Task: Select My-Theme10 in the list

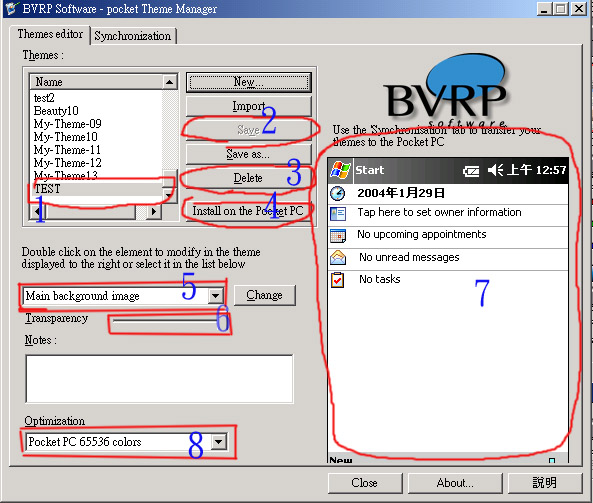Action: coord(65,137)
